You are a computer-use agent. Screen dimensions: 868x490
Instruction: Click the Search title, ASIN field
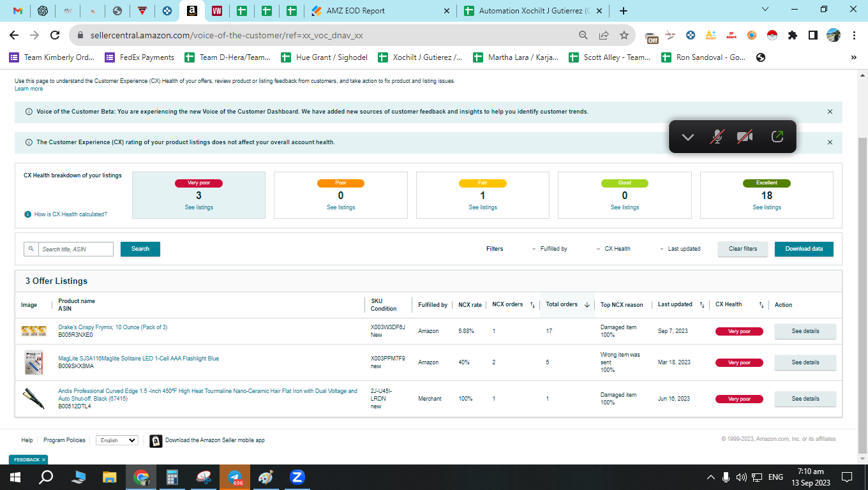76,249
